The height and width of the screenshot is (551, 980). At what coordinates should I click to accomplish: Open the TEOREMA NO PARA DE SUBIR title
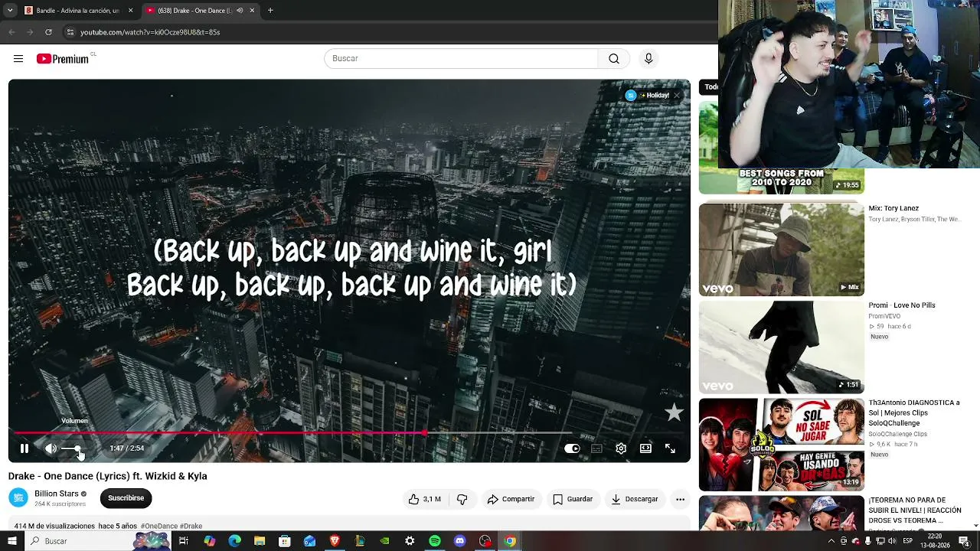point(914,510)
